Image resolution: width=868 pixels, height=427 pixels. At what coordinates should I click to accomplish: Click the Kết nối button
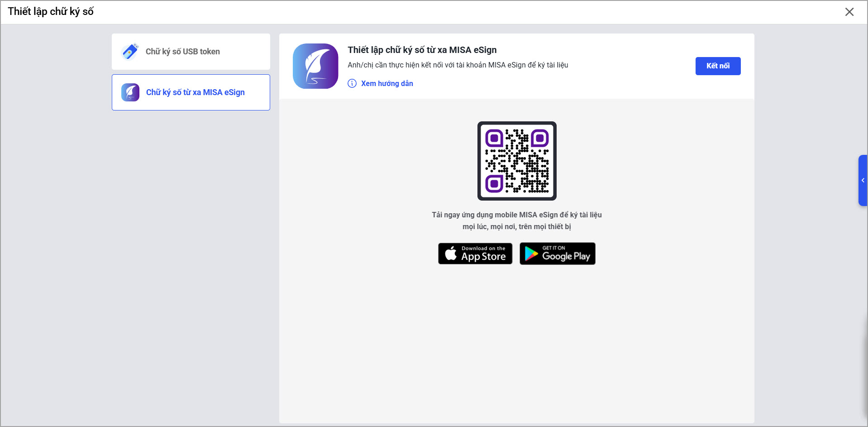tap(718, 66)
